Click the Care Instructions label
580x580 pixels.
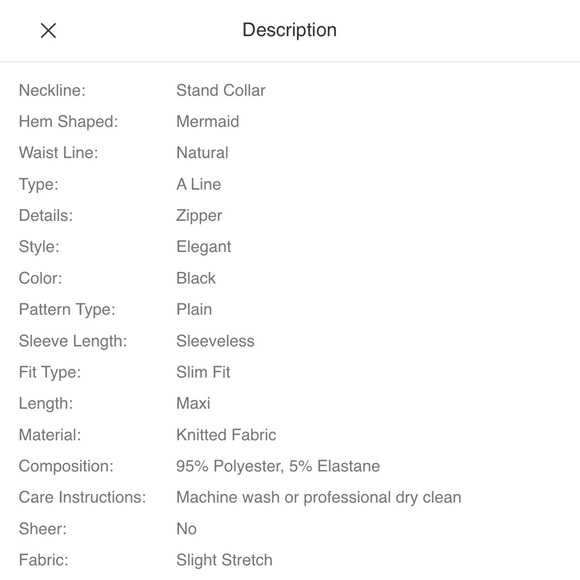(82, 498)
